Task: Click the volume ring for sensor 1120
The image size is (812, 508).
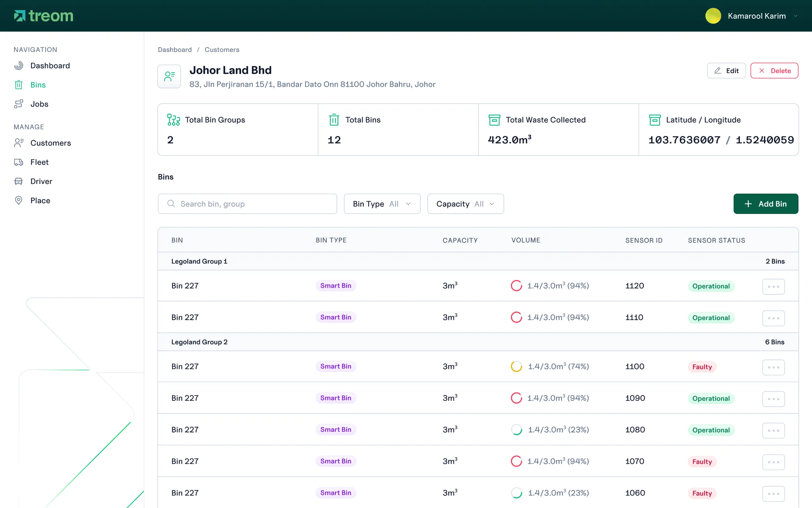Action: point(516,285)
